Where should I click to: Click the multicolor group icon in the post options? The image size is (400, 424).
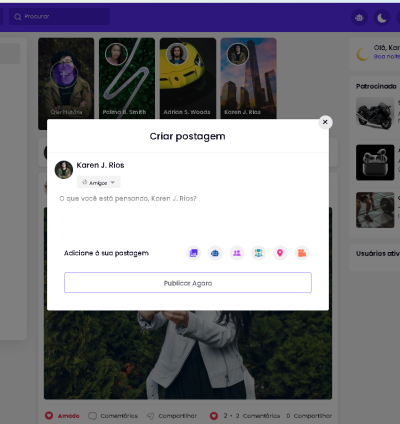(259, 253)
